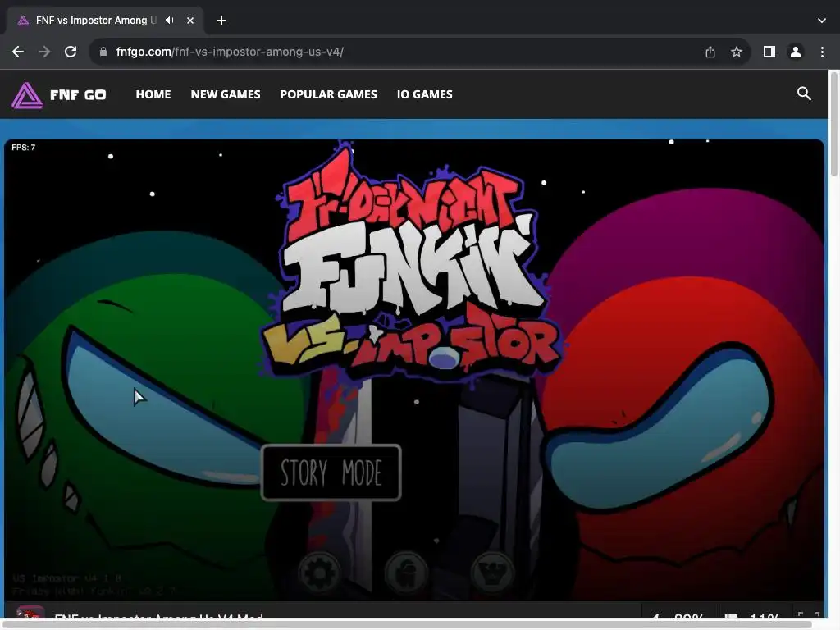Viewport: 840px width, 630px height.
Task: Click the browser forward arrow
Action: (44, 52)
